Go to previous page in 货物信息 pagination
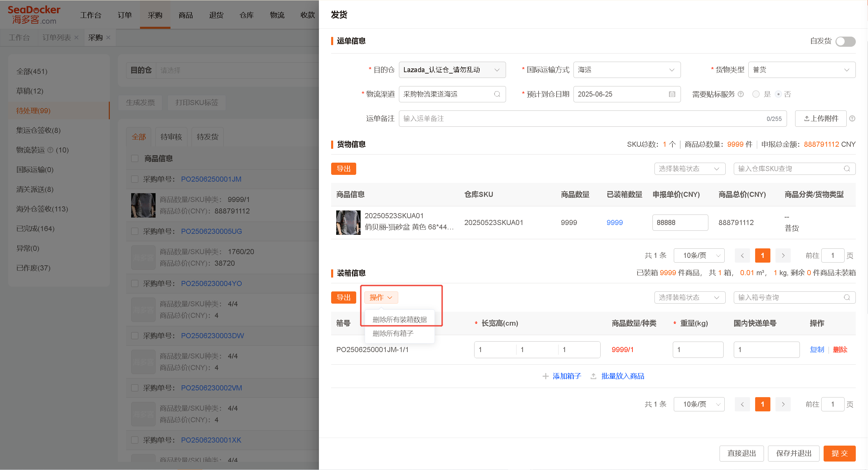This screenshot has height=470, width=868. coord(742,256)
